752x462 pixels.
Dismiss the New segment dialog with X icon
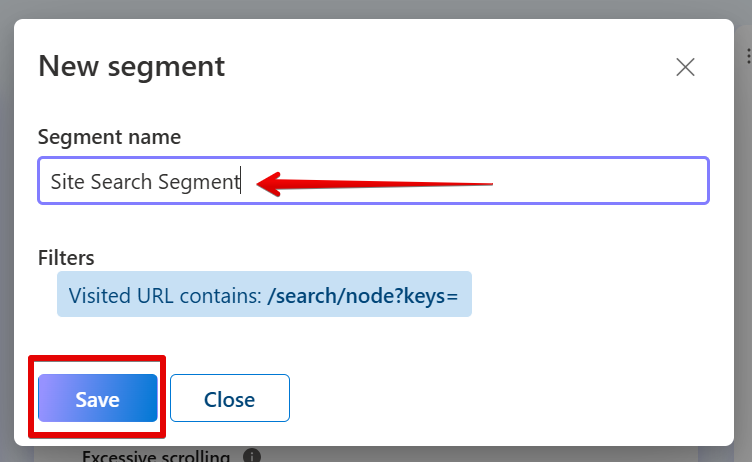tap(685, 67)
